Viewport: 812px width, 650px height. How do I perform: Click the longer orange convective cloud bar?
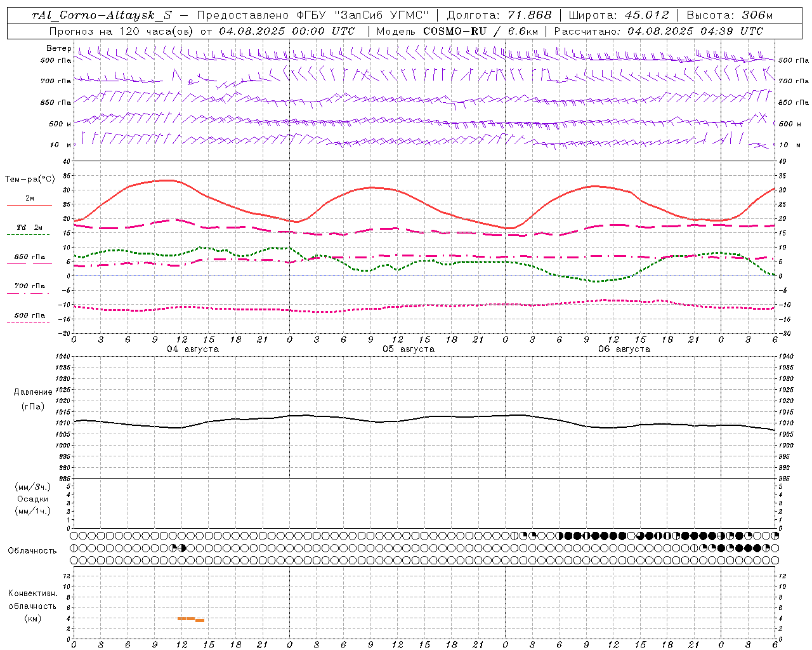point(186,618)
